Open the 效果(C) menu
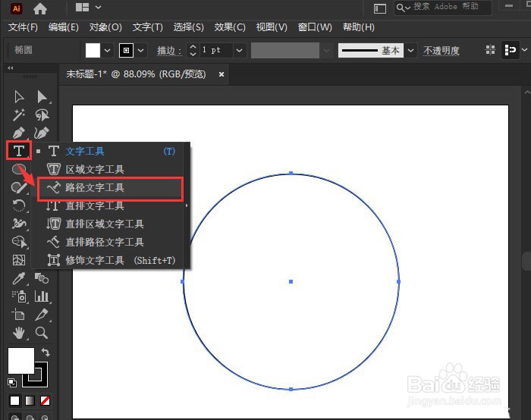The height and width of the screenshot is (420, 531). click(230, 27)
